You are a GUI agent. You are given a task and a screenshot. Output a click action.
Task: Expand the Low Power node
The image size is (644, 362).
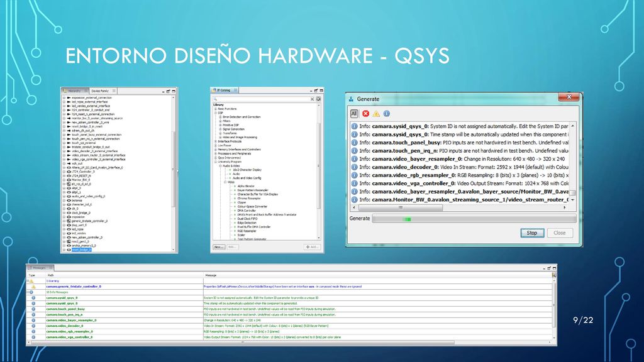coord(216,145)
